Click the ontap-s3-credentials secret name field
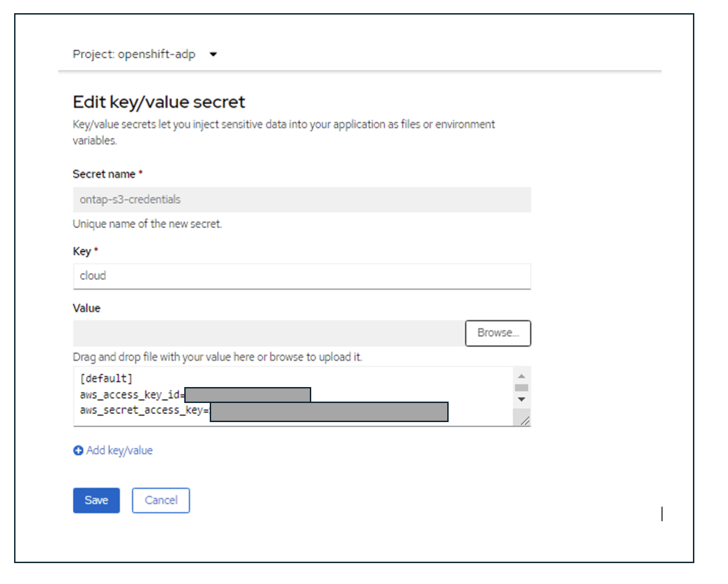This screenshot has width=728, height=584. pyautogui.click(x=302, y=200)
